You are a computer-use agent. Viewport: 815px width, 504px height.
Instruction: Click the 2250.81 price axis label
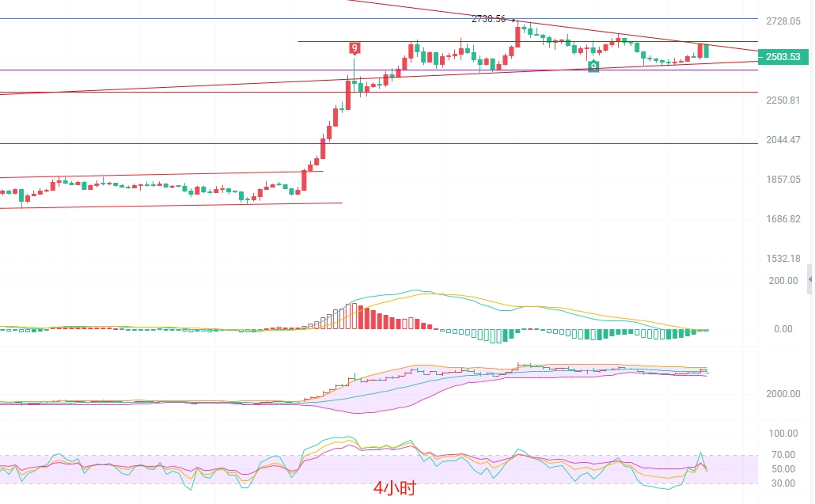(x=783, y=100)
